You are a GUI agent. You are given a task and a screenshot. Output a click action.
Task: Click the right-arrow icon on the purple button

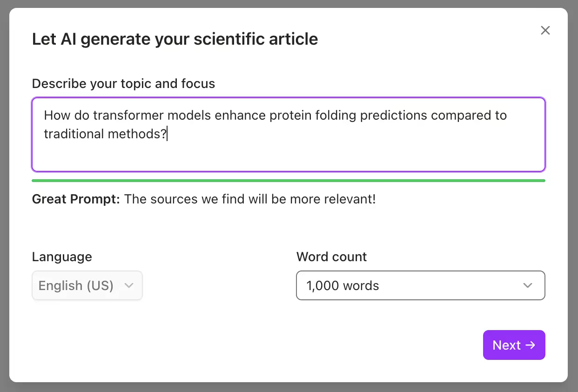[x=531, y=345]
